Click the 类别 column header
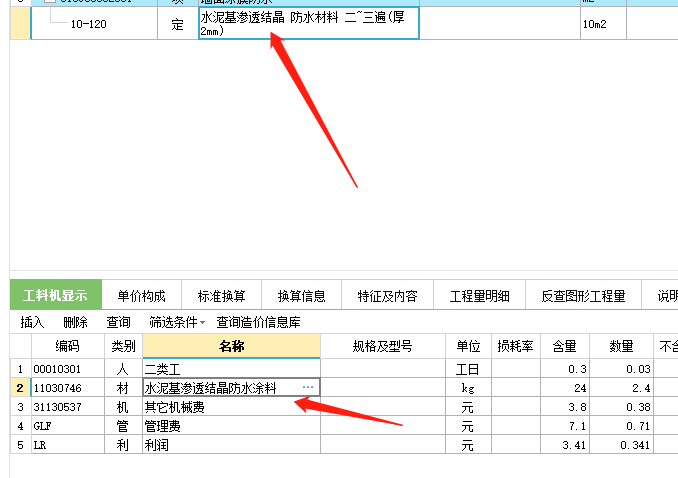This screenshot has width=678, height=478. (x=123, y=346)
